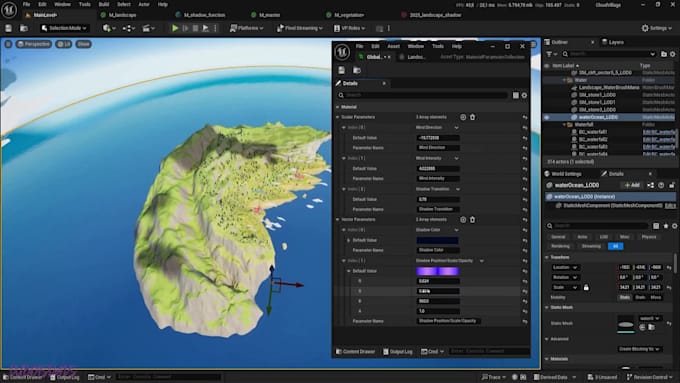
Task: Toggle visibility of waterOcean_LOD0 actor
Action: (x=547, y=117)
